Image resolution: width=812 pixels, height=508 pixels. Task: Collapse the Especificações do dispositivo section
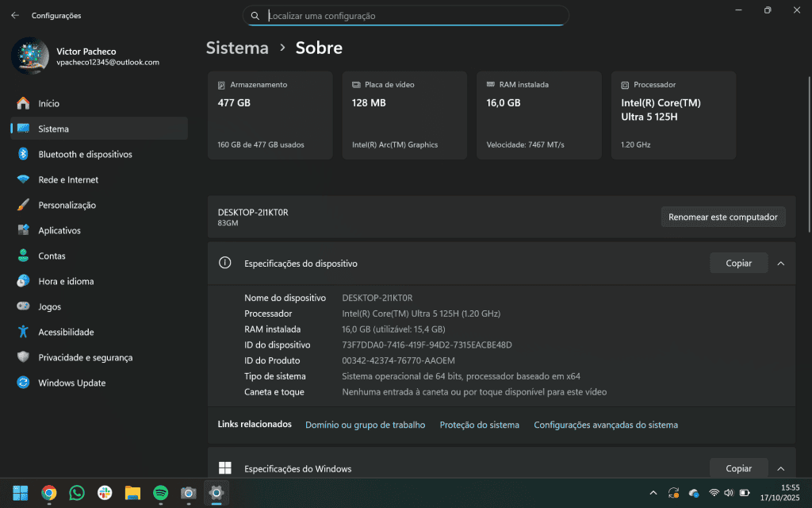[x=780, y=263]
